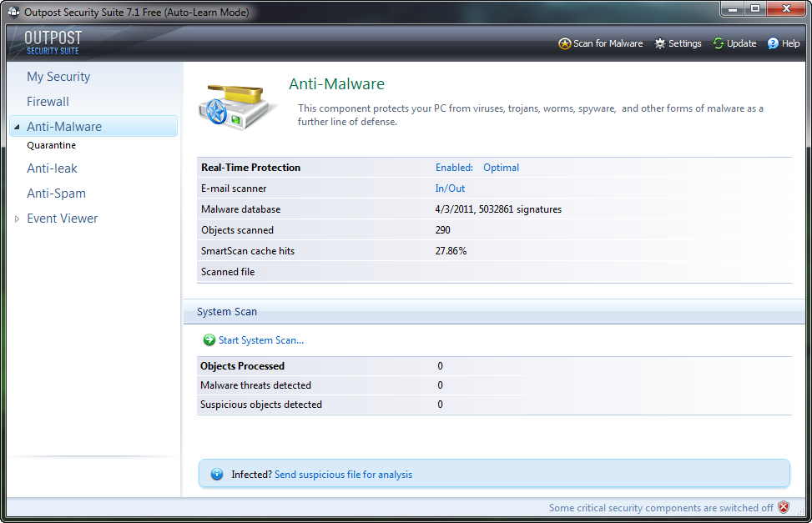Close the Outpost Security Suite window

tap(786, 9)
